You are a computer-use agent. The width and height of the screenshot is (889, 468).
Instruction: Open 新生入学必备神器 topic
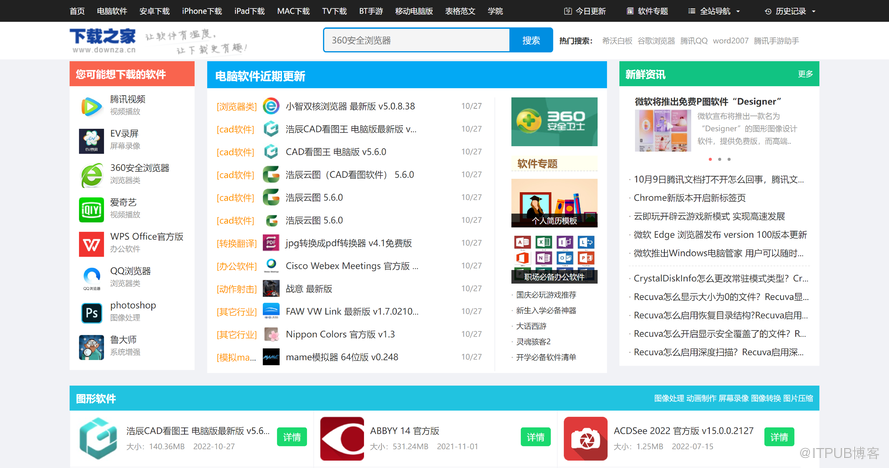tap(545, 311)
